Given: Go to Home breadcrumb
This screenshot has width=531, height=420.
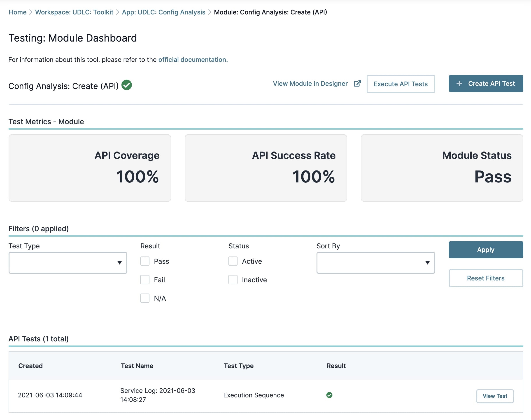Looking at the screenshot, I should [17, 12].
